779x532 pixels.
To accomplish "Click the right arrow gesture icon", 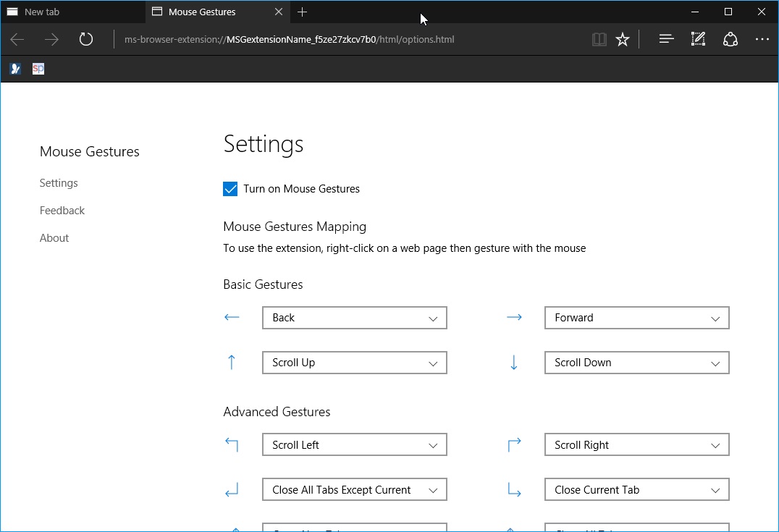I will click(514, 317).
